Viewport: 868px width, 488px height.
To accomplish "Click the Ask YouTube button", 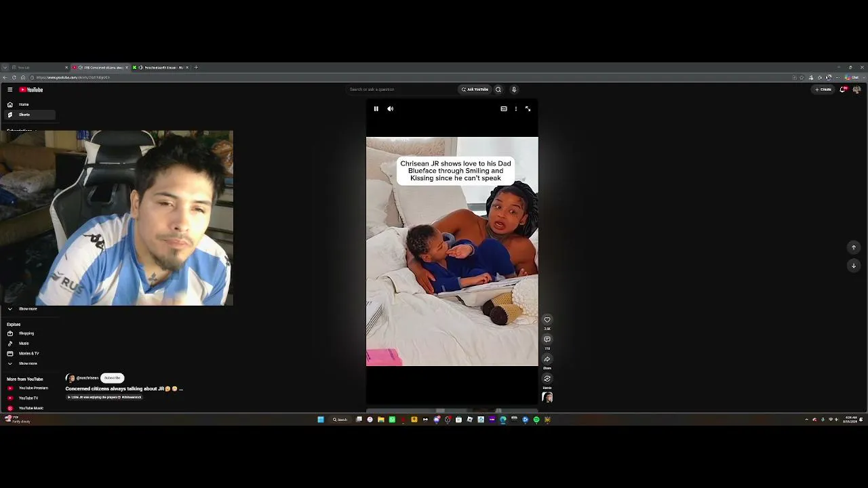I will [475, 89].
